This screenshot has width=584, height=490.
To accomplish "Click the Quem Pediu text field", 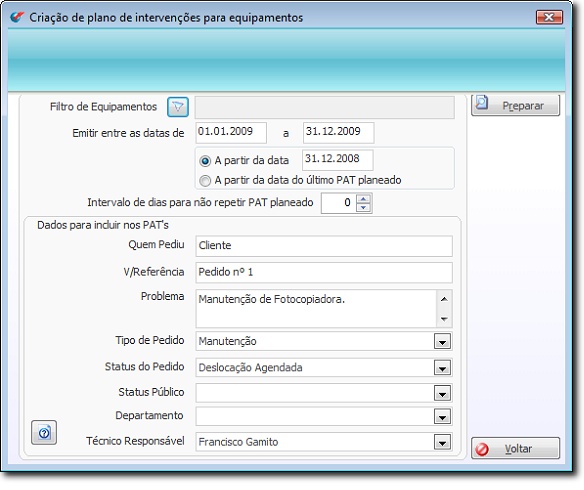I will coord(324,246).
